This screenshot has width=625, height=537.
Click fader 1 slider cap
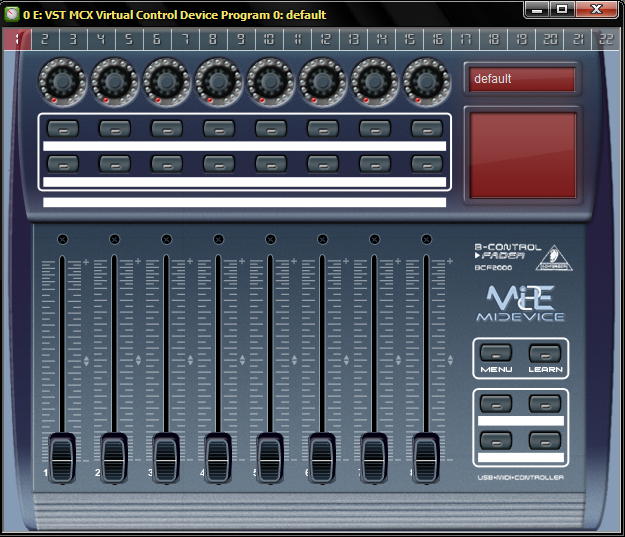62,458
